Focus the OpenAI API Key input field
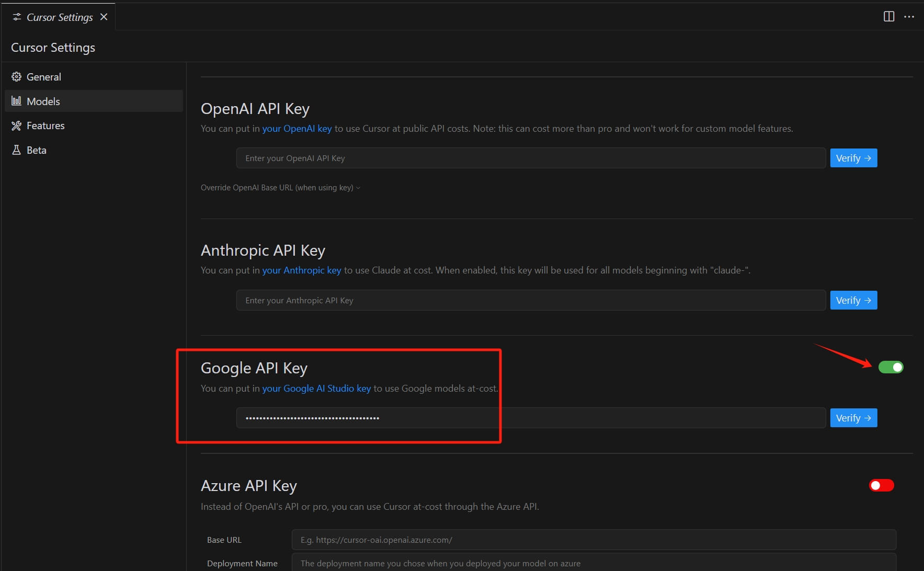The height and width of the screenshot is (571, 924). click(x=530, y=158)
